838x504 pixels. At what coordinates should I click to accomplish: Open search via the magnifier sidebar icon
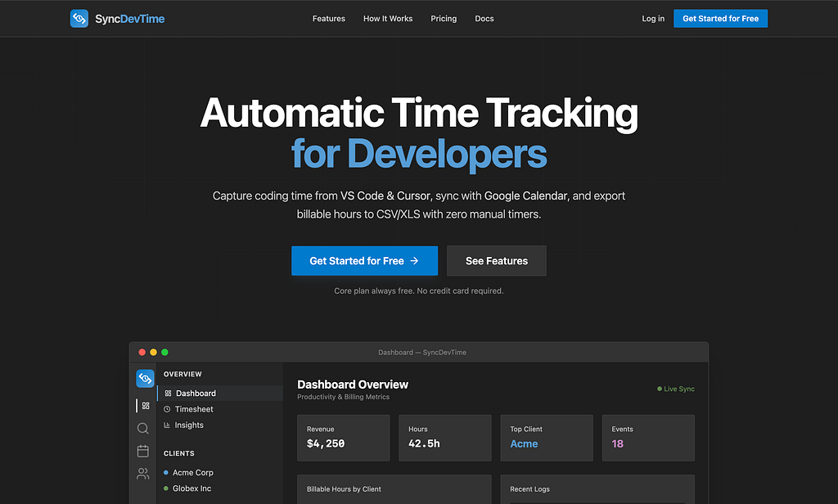point(142,429)
